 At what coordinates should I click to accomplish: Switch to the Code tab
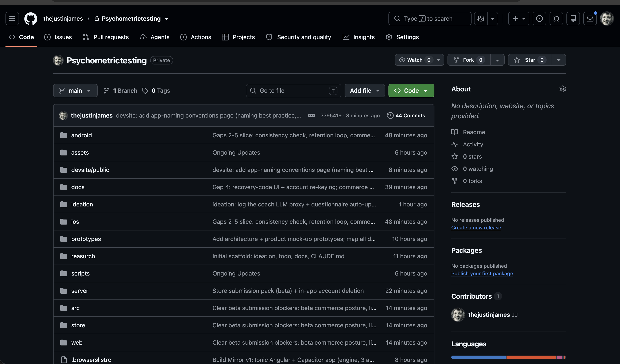[x=22, y=37]
